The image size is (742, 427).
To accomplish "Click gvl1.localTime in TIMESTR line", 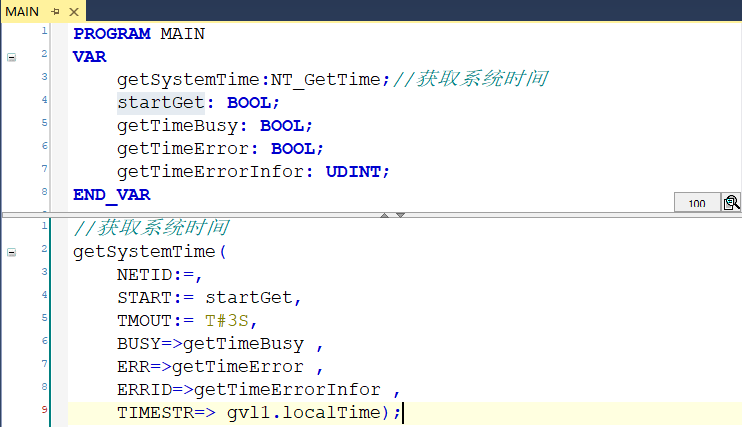I will click(x=304, y=413).
